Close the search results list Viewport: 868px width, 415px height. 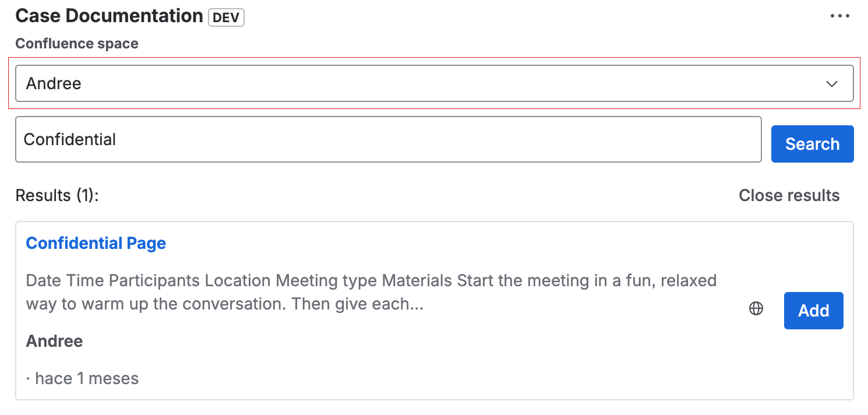coord(789,195)
